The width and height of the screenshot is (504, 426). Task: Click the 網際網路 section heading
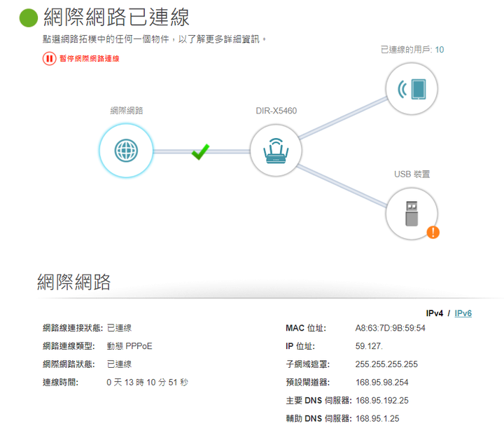(74, 282)
